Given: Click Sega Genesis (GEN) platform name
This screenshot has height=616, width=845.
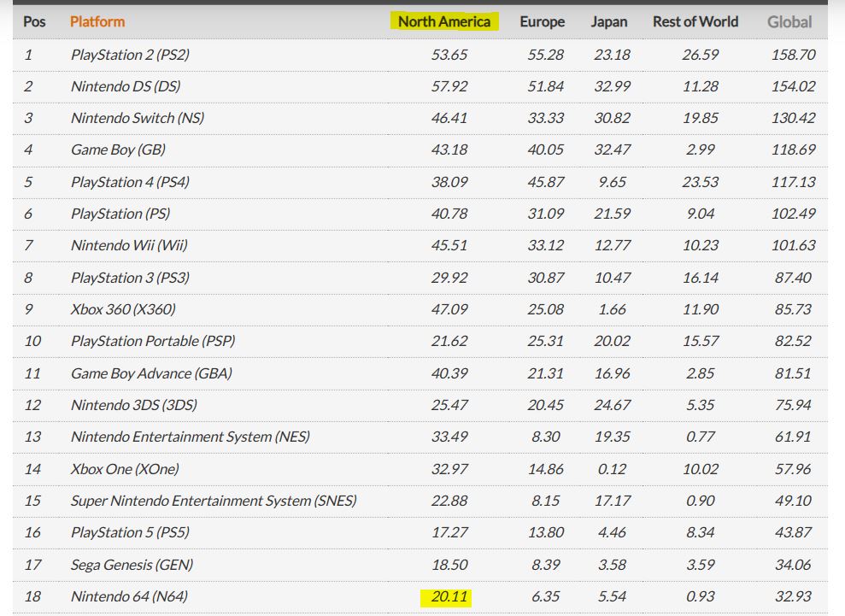Looking at the screenshot, I should point(132,565).
